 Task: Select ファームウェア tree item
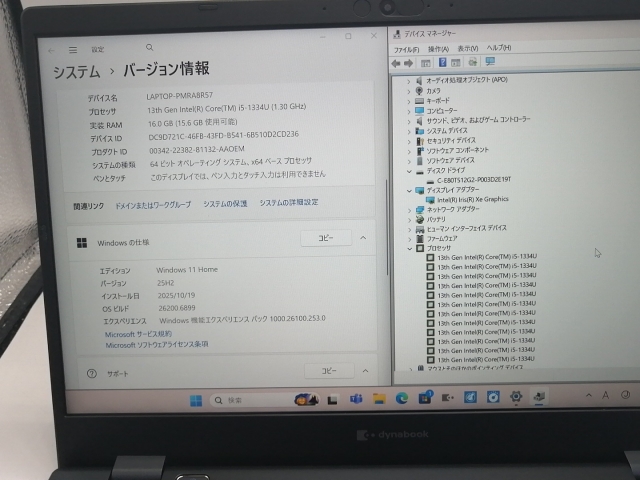click(x=442, y=238)
